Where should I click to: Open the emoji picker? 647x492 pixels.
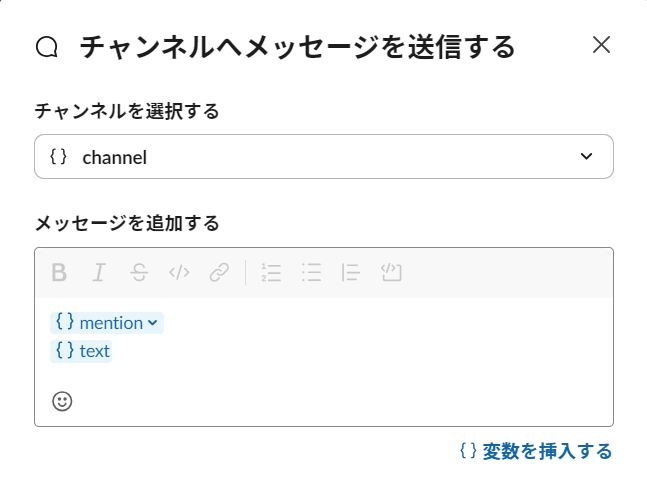62,401
